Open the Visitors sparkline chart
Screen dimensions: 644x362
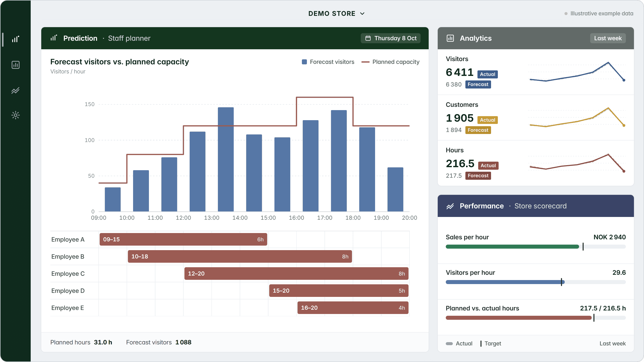tap(577, 72)
